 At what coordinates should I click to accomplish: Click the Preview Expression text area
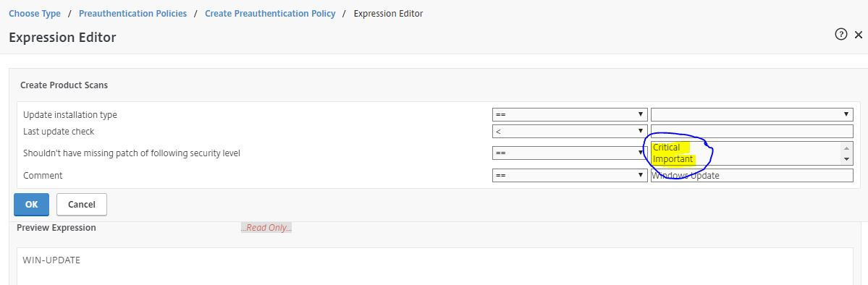click(434, 266)
